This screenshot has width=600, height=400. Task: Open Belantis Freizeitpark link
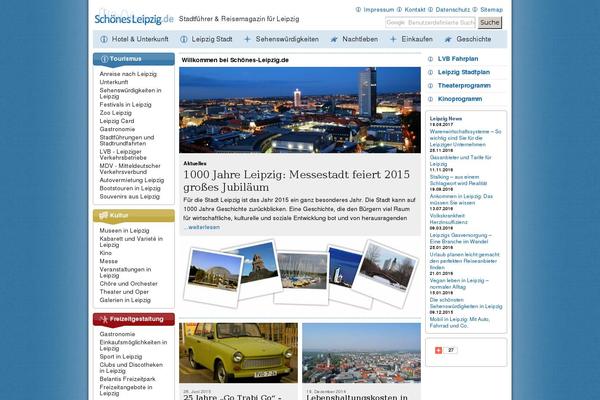[127, 379]
